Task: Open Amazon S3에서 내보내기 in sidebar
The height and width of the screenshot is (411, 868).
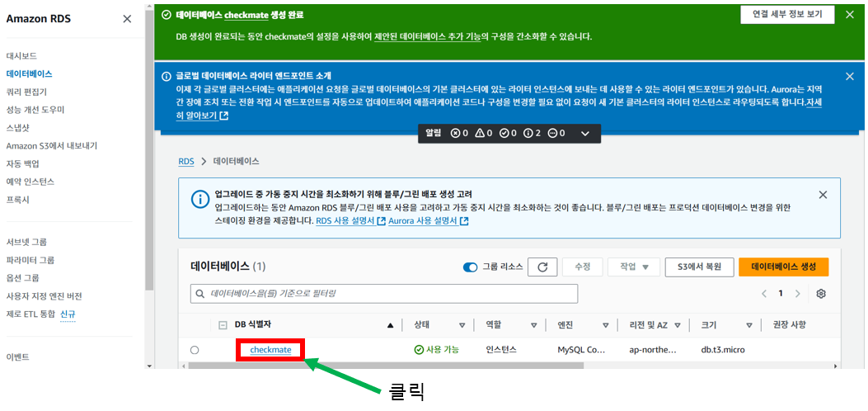Action: click(52, 146)
